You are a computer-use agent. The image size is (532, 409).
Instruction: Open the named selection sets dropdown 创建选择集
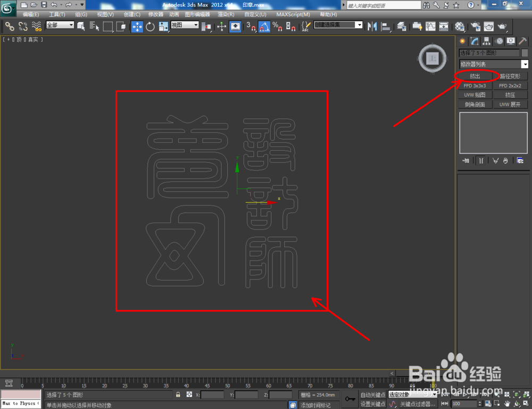pos(338,25)
